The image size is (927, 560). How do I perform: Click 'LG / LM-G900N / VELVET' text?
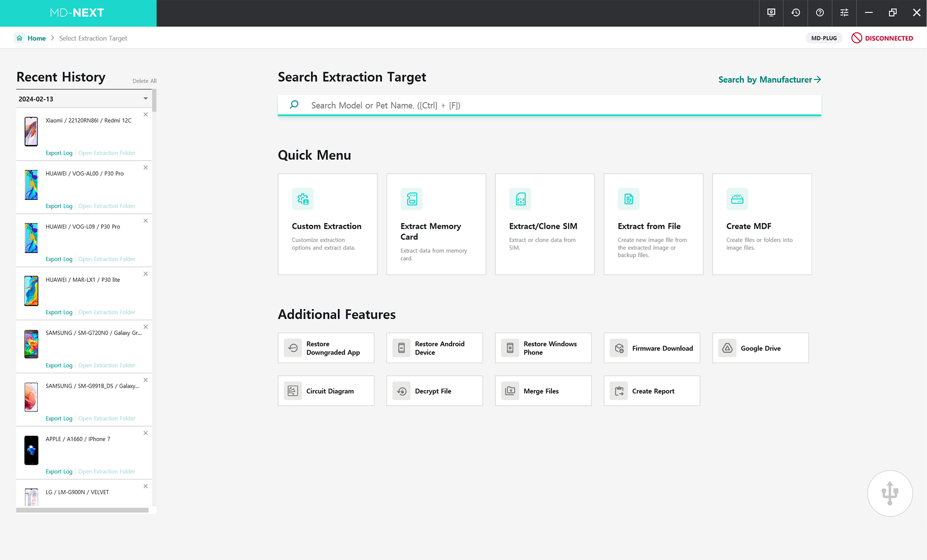[77, 492]
